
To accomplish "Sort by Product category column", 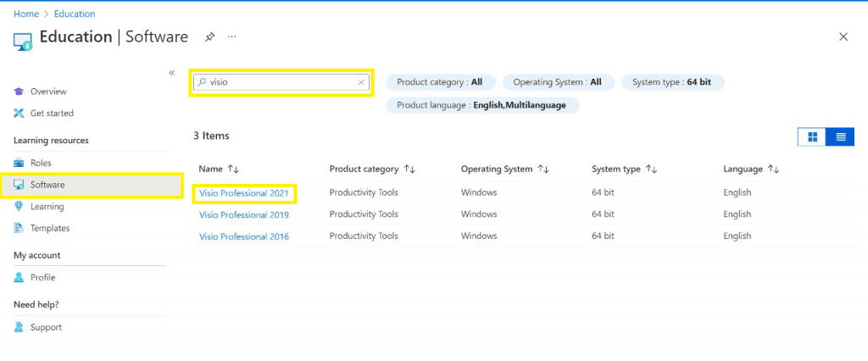I will [x=409, y=169].
